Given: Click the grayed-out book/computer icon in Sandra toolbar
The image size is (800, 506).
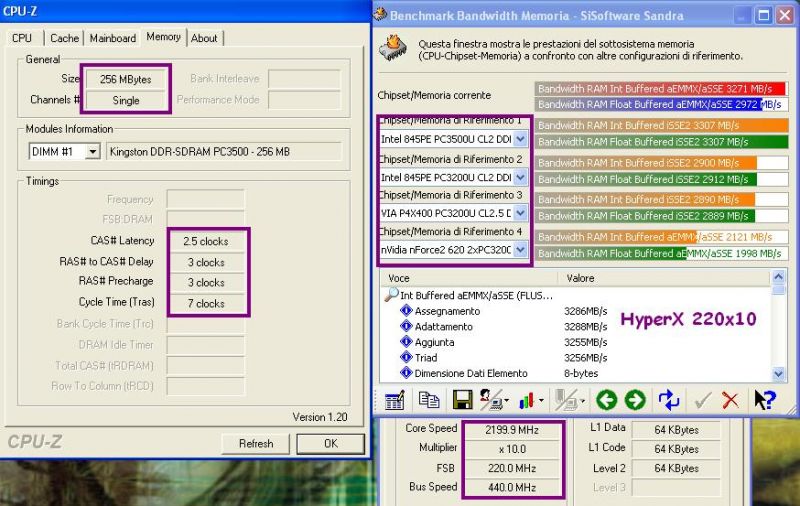Looking at the screenshot, I should click(x=565, y=400).
